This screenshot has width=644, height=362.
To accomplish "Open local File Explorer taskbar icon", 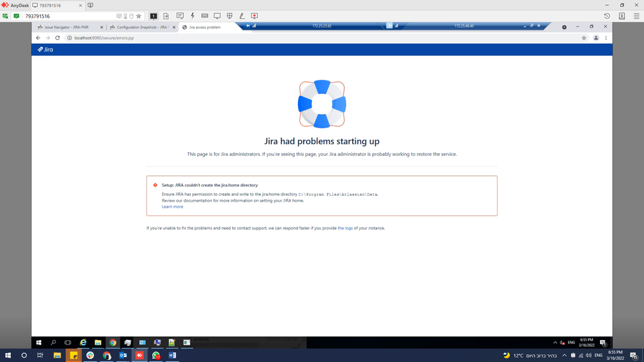I will coord(57,356).
